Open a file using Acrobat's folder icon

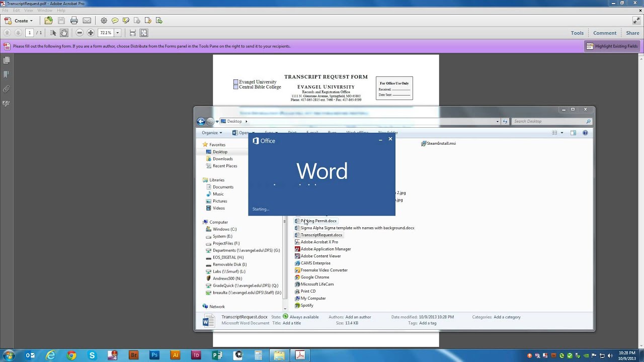coord(48,21)
